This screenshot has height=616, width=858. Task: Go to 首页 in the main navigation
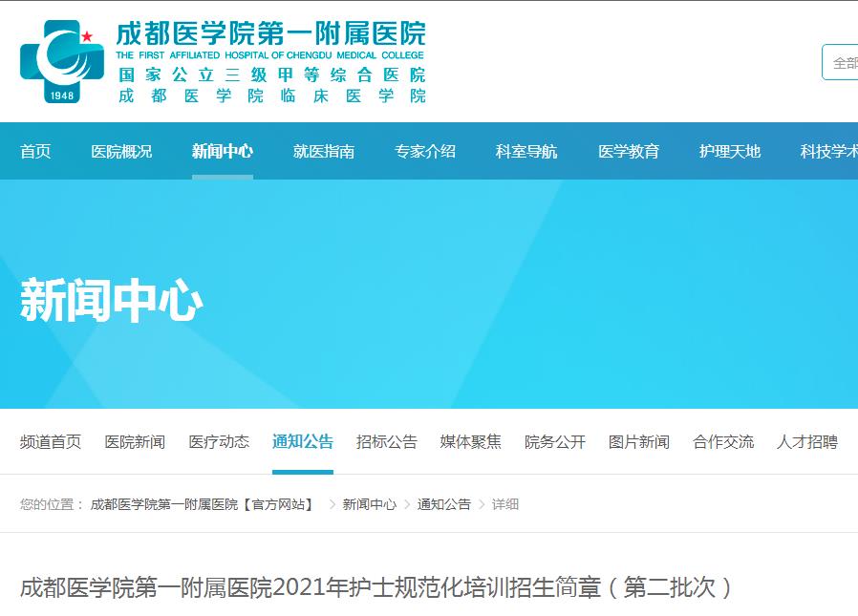pos(35,152)
